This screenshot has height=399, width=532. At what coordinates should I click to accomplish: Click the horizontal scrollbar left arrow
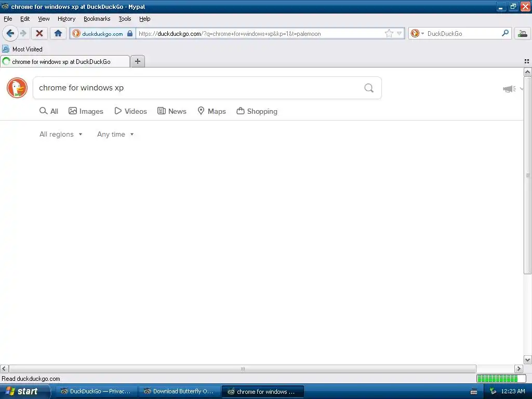click(4, 369)
